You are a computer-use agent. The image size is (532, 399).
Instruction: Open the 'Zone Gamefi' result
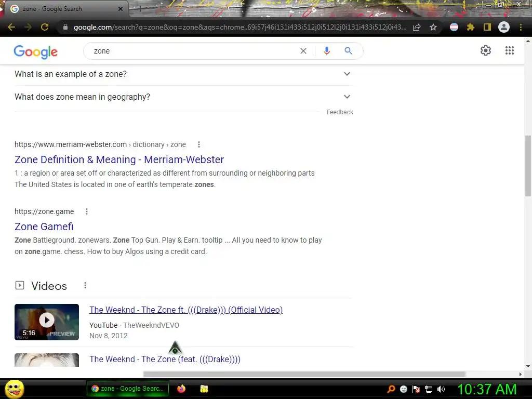click(44, 227)
